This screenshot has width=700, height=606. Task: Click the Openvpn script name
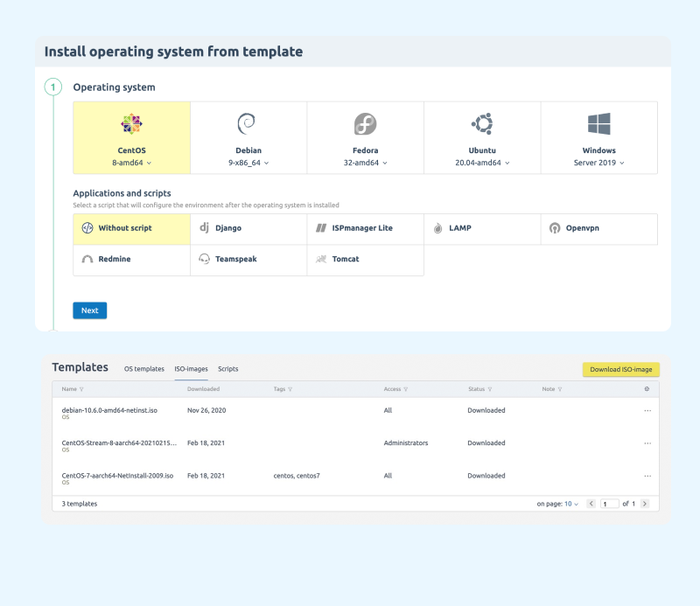coord(583,228)
